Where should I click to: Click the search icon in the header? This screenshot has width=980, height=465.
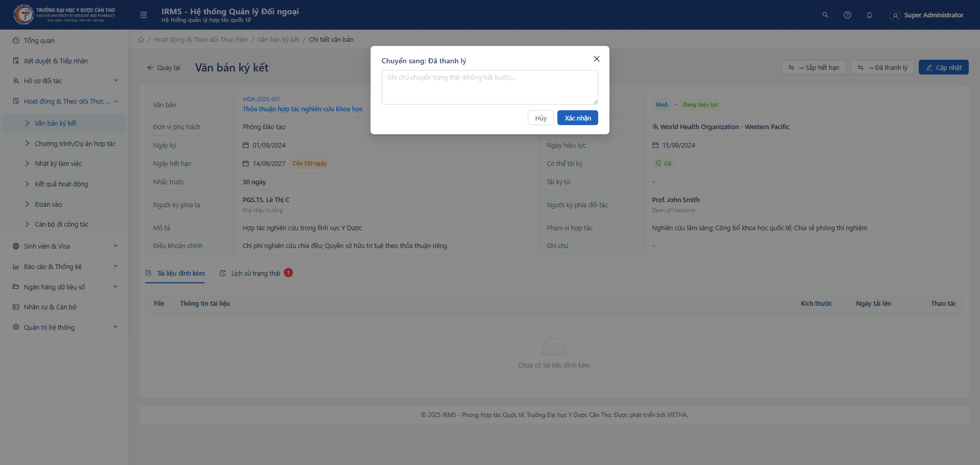[825, 15]
